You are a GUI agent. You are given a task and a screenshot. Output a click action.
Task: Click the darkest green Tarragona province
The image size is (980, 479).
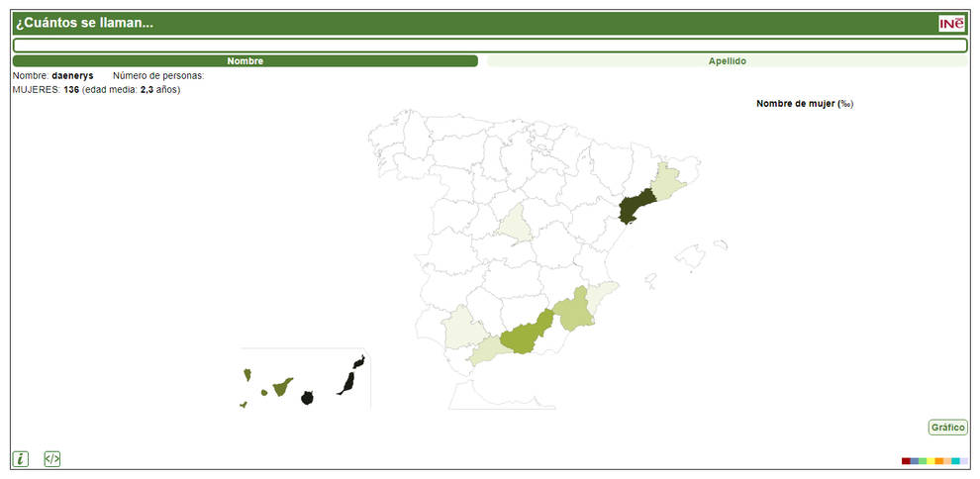[635, 206]
